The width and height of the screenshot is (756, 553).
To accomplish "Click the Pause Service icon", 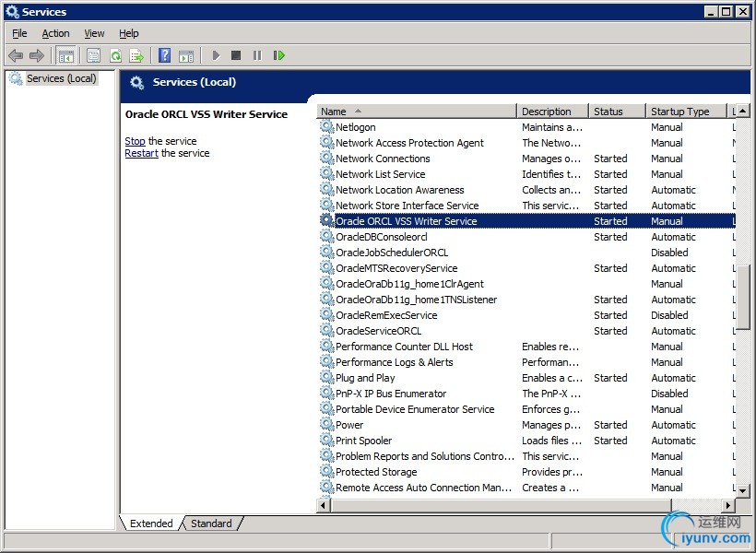I will pos(257,56).
